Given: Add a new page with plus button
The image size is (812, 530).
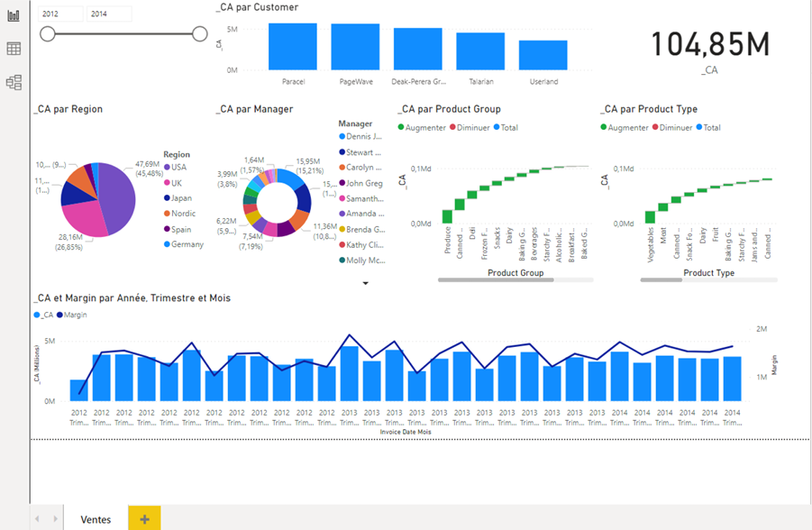Looking at the screenshot, I should [144, 519].
